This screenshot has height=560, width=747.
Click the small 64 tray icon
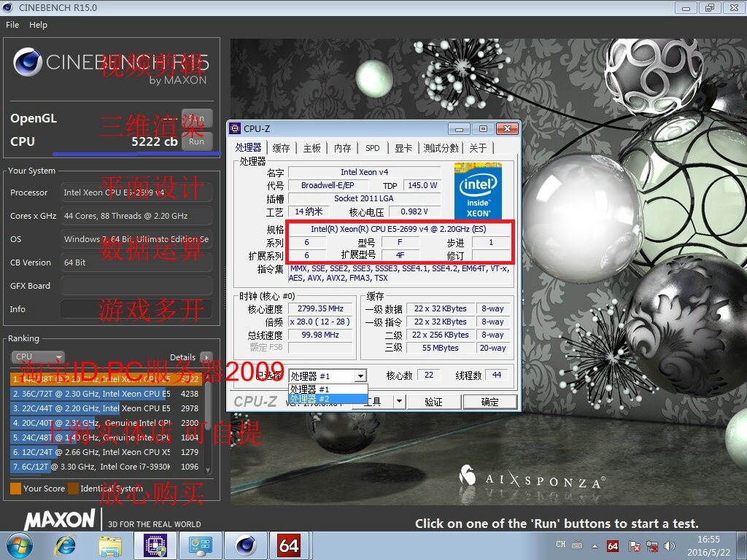(613, 546)
